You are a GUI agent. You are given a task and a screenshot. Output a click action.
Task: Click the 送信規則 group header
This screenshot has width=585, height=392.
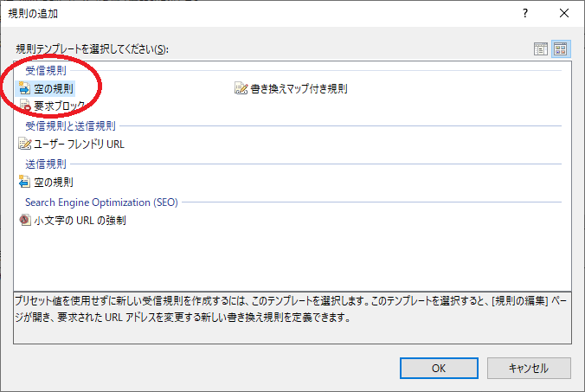pos(46,164)
